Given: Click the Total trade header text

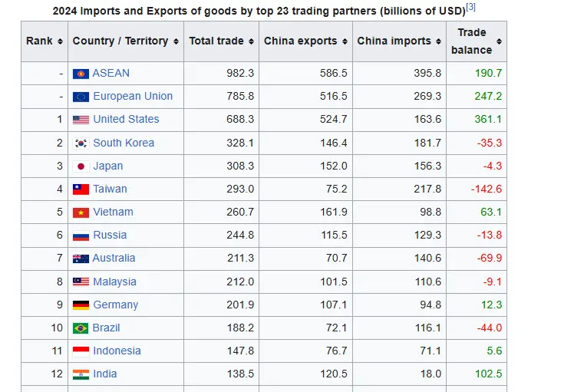Looking at the screenshot, I should (x=216, y=41).
